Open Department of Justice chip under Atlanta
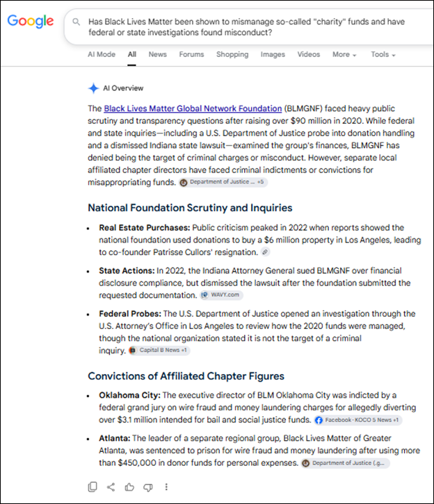Viewport: 434px width, 504px height. 345,463
